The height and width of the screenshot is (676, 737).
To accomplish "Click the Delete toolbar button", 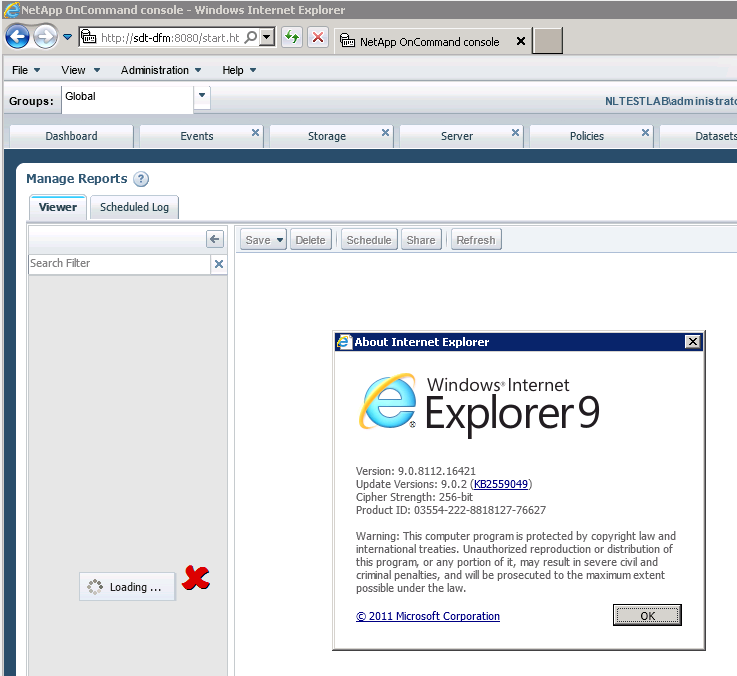I will (311, 240).
